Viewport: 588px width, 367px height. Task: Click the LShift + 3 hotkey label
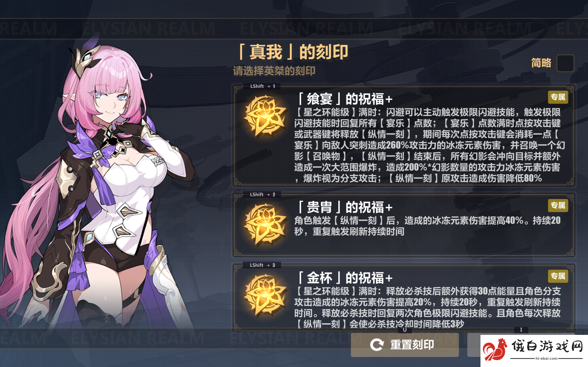(262, 265)
